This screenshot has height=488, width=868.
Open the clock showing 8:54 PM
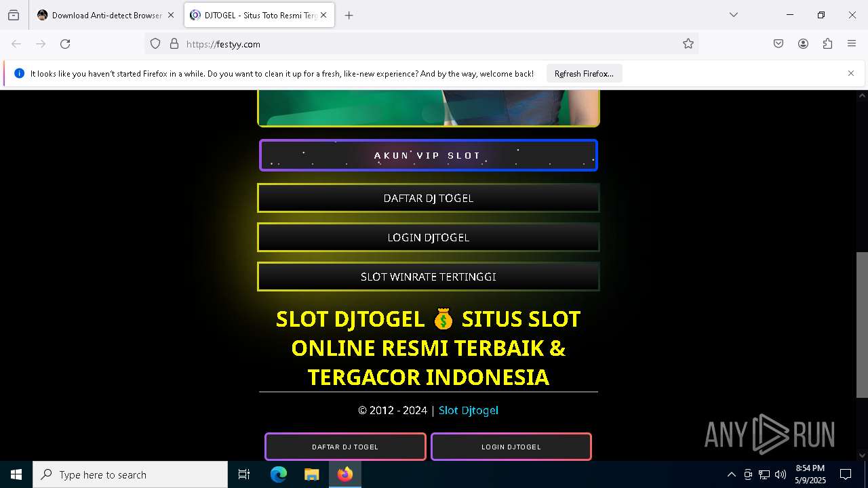[x=810, y=474]
